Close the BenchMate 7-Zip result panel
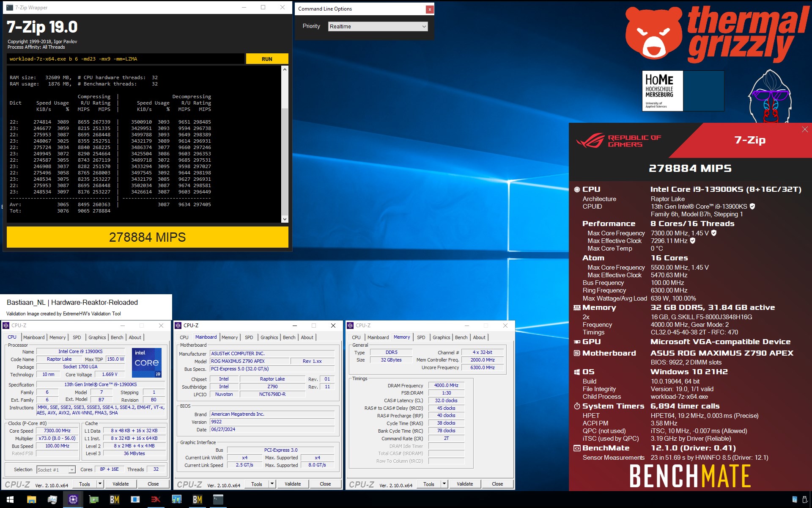This screenshot has height=508, width=812. (804, 130)
